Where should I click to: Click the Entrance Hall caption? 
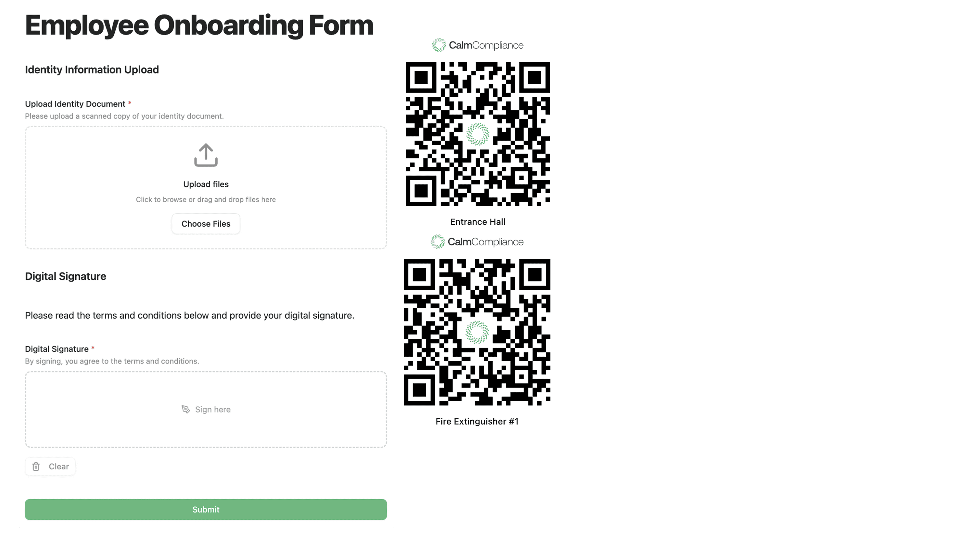point(478,222)
